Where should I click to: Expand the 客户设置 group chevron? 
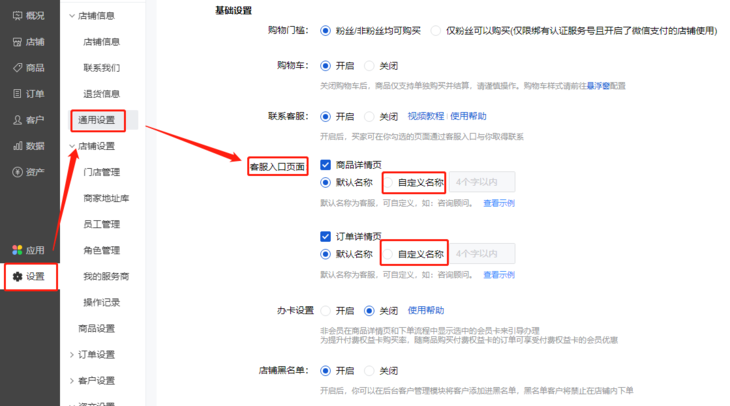coord(72,381)
